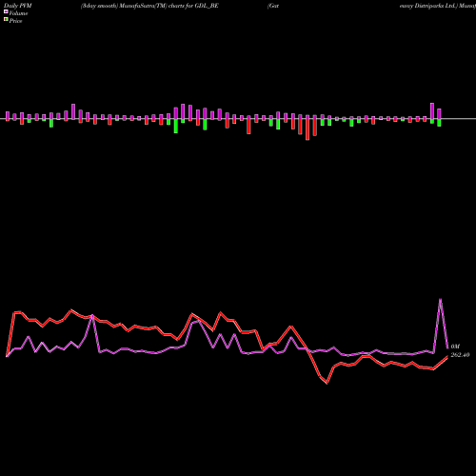Click the Price legend color swatch
The width and height of the screenshot is (476, 476).
(x=6, y=20)
